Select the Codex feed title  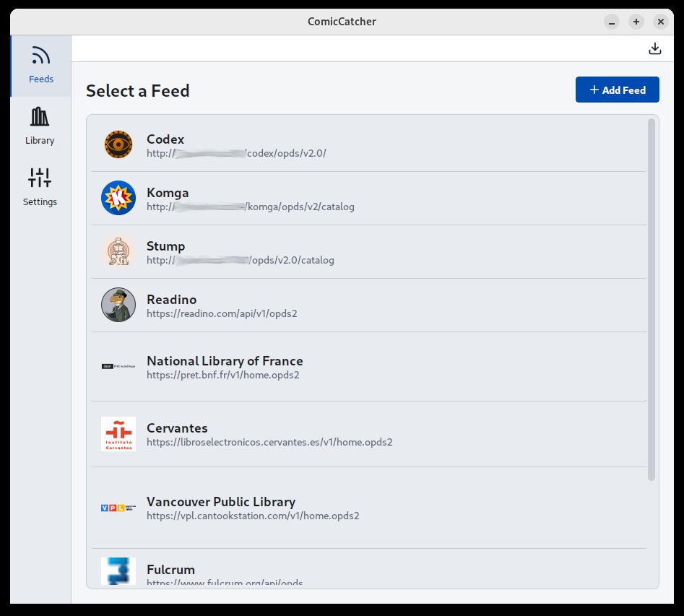[x=165, y=139]
